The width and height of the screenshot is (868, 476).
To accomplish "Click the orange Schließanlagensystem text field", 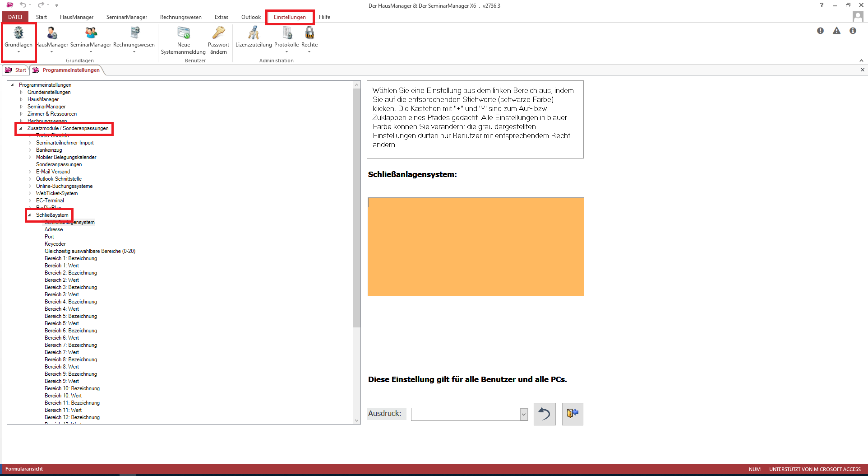I will [476, 247].
